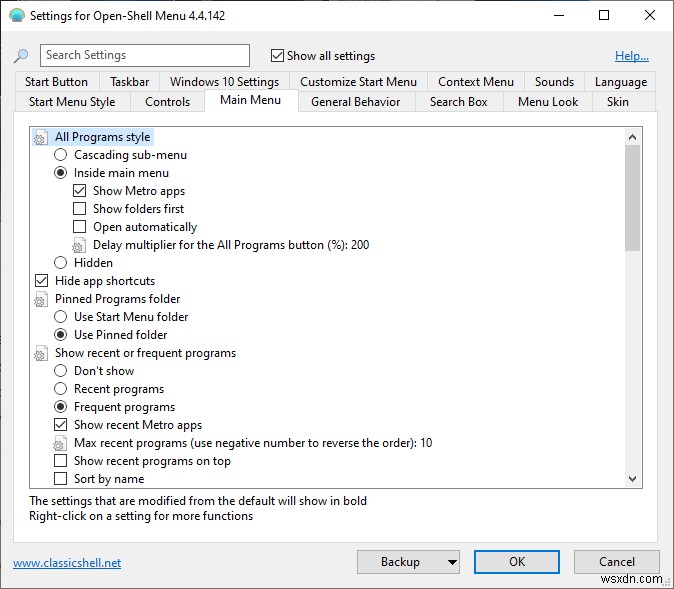Enable Show recent programs on top
674x589 pixels.
click(x=60, y=461)
